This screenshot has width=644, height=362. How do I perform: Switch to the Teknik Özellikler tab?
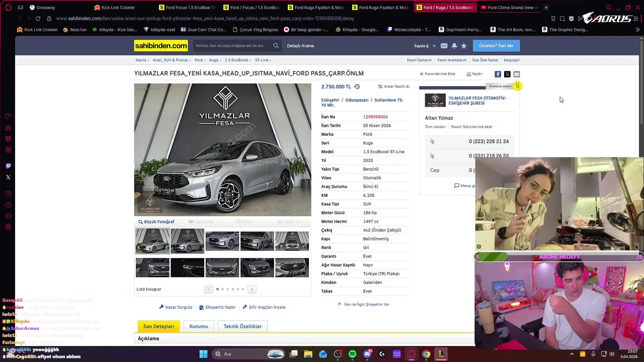(x=243, y=326)
